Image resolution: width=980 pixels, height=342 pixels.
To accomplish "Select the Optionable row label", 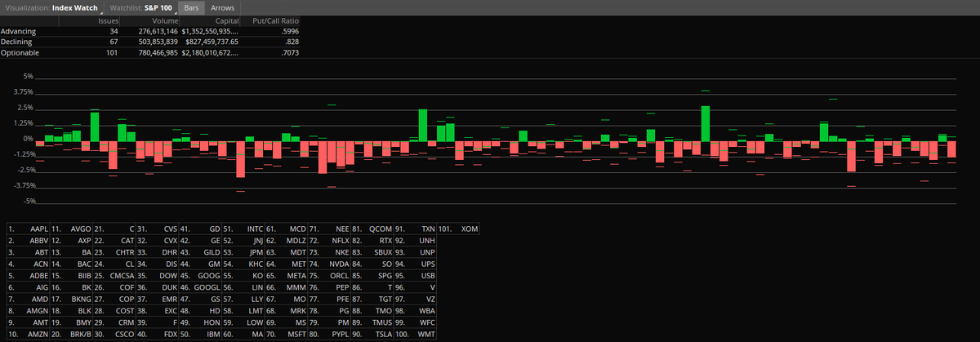I will 20,51.
